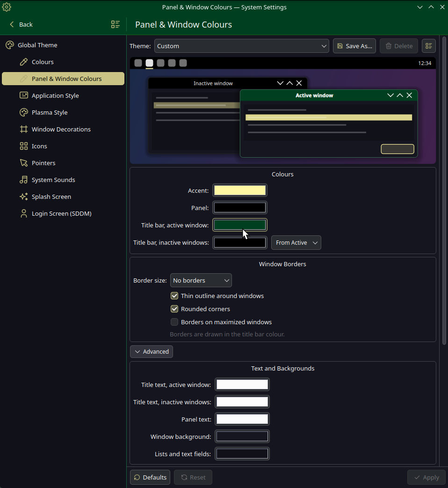Uncheck the Rounded corners checkbox

coord(174,309)
